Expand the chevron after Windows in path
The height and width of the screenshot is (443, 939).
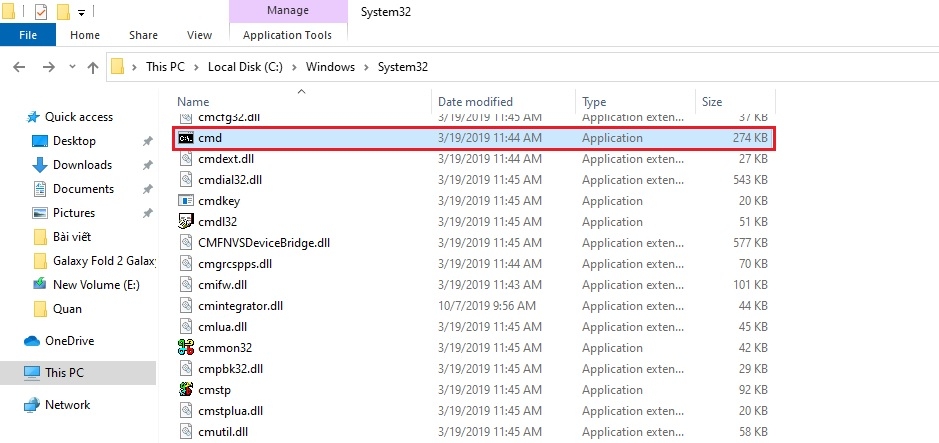click(366, 67)
